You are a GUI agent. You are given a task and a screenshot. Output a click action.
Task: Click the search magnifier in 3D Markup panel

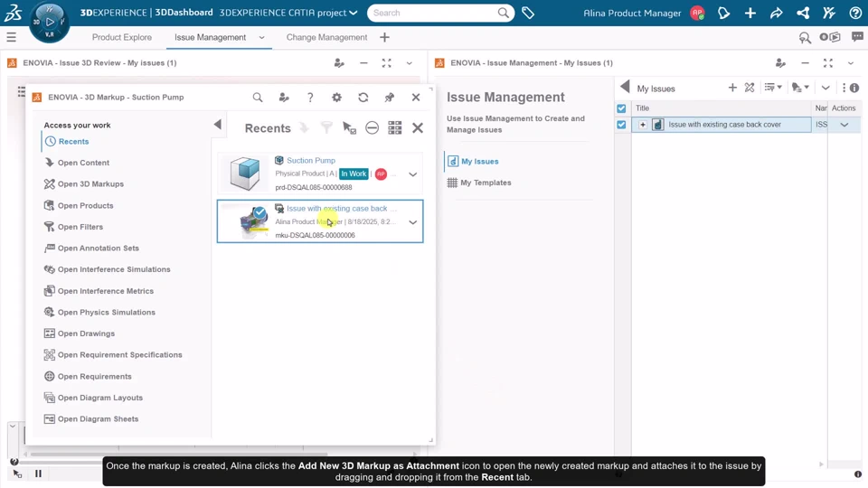[258, 98]
